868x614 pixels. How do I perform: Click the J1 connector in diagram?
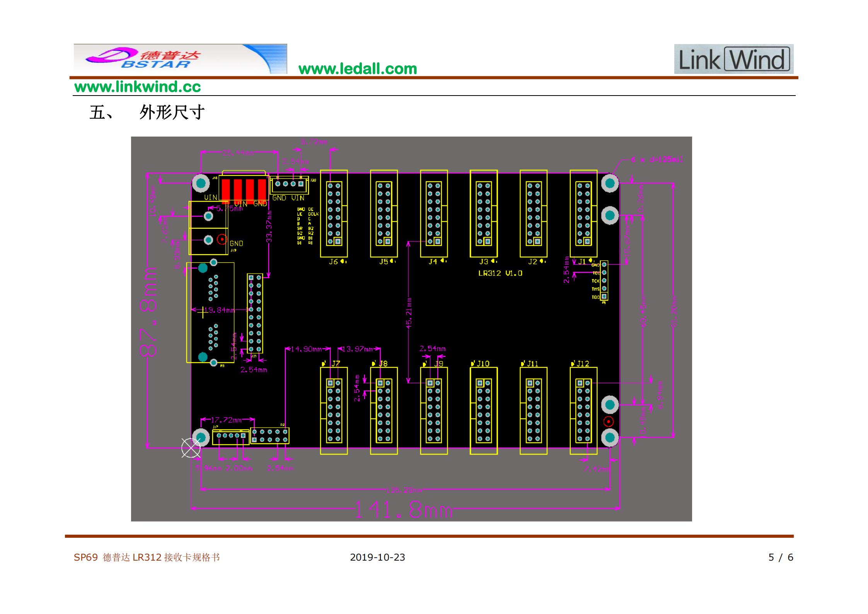pyautogui.click(x=583, y=213)
